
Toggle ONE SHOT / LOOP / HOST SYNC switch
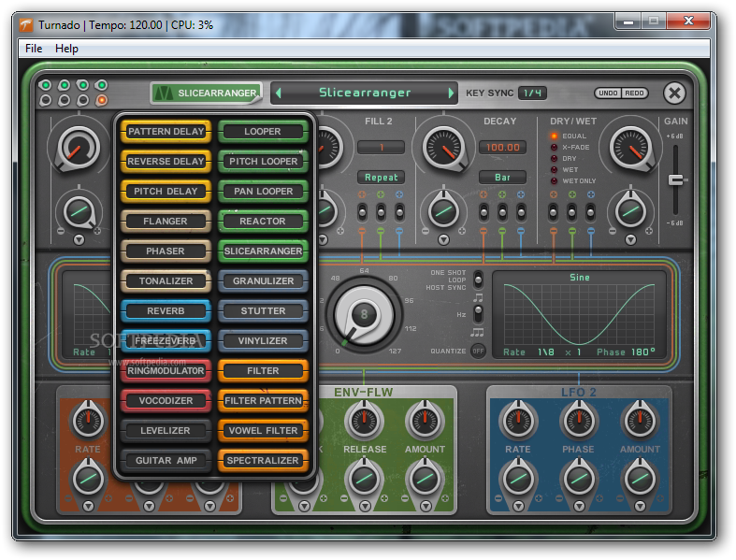coord(478,280)
